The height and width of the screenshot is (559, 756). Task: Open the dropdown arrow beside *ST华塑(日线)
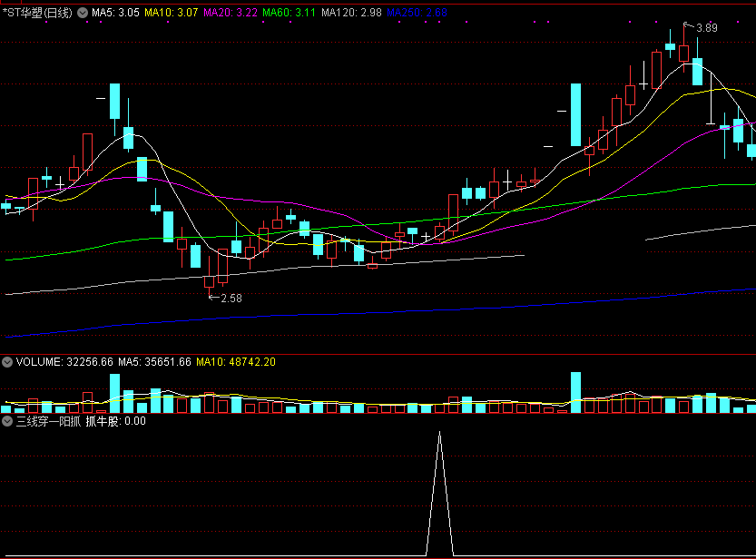83,13
